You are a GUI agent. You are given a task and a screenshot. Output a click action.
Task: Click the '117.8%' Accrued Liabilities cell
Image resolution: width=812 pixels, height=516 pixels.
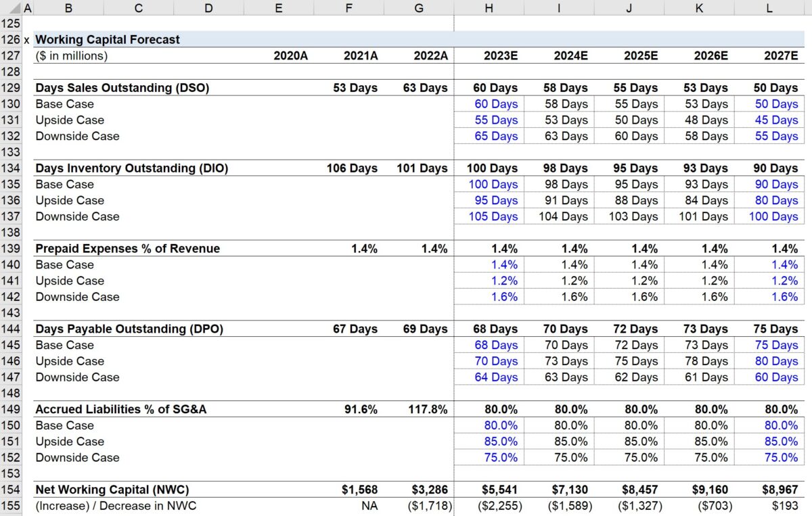click(428, 409)
